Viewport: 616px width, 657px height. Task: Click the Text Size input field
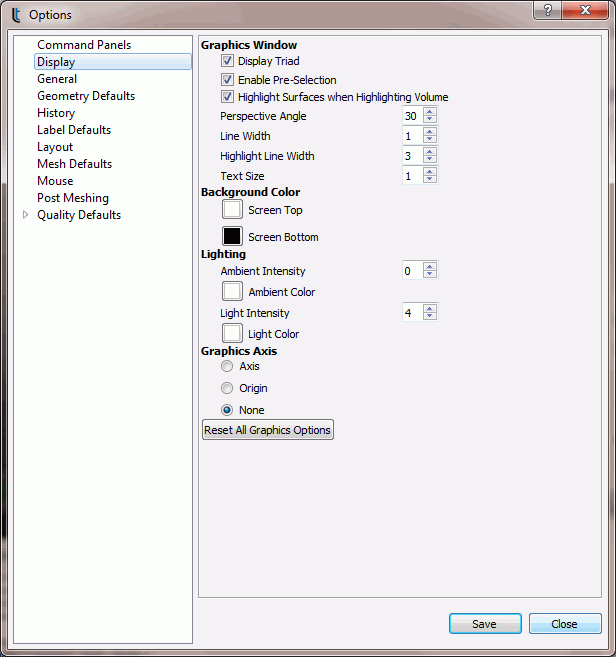pyautogui.click(x=412, y=176)
